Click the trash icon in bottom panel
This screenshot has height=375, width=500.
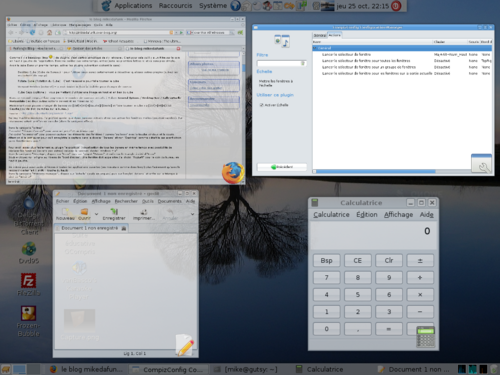[x=494, y=369]
